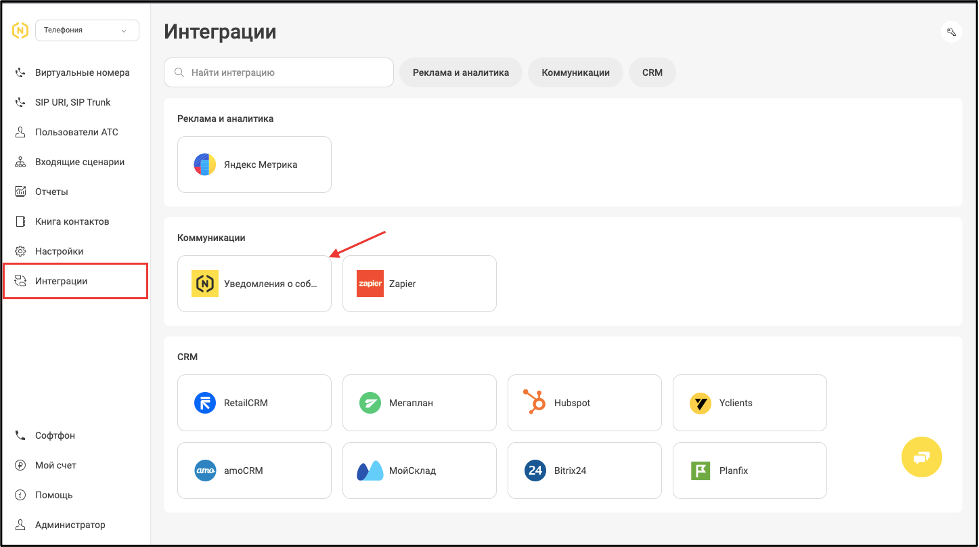
Task: Open Яндекс Метрика integration card
Action: click(254, 164)
